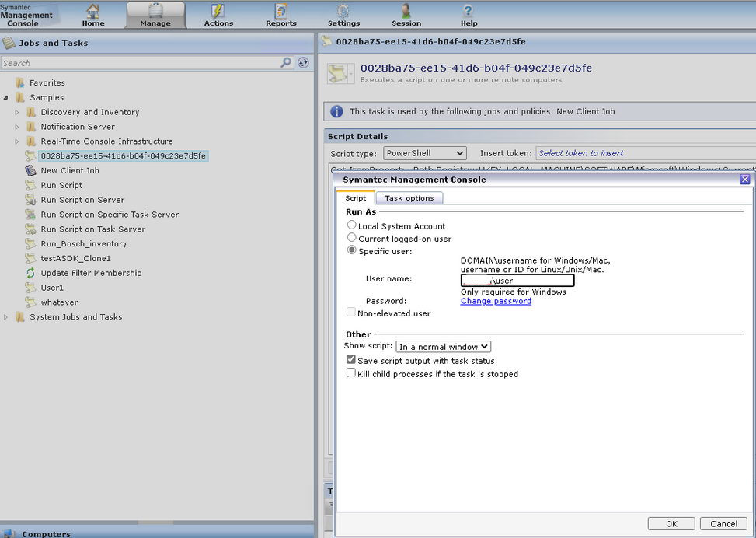
Task: Open the Show script dropdown
Action: tap(443, 347)
